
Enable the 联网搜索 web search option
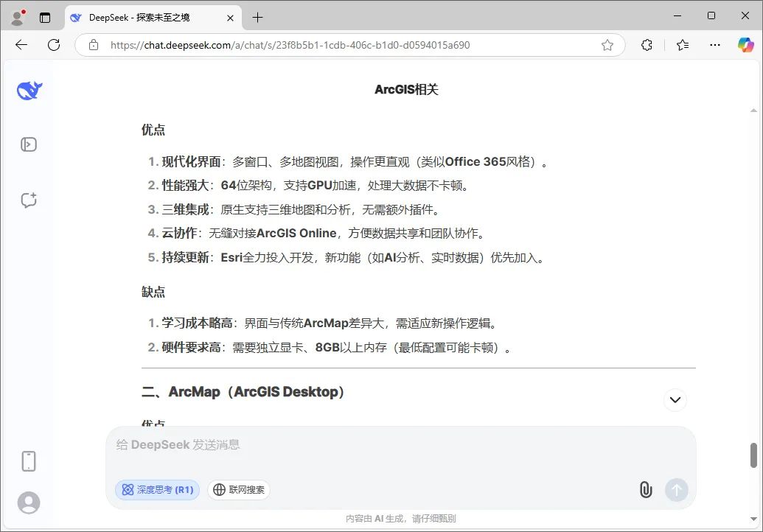tap(238, 489)
